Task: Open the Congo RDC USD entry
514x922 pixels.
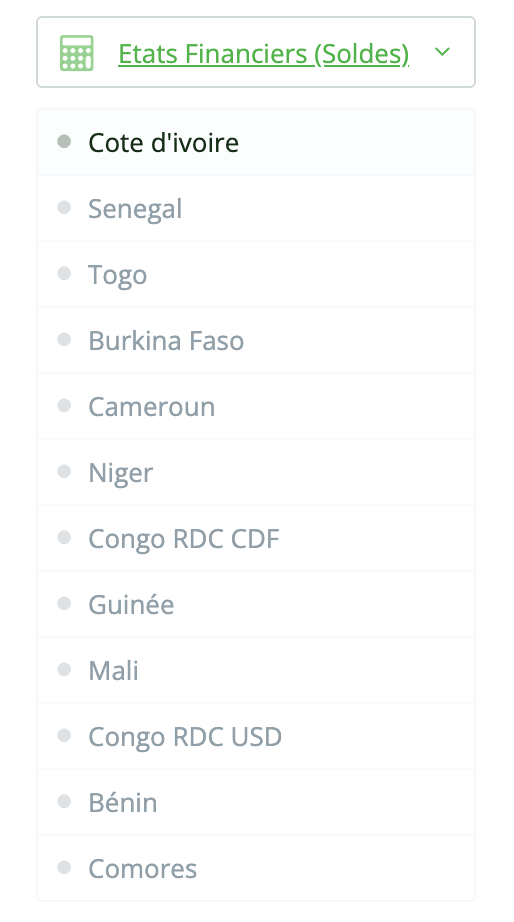Action: (256, 736)
